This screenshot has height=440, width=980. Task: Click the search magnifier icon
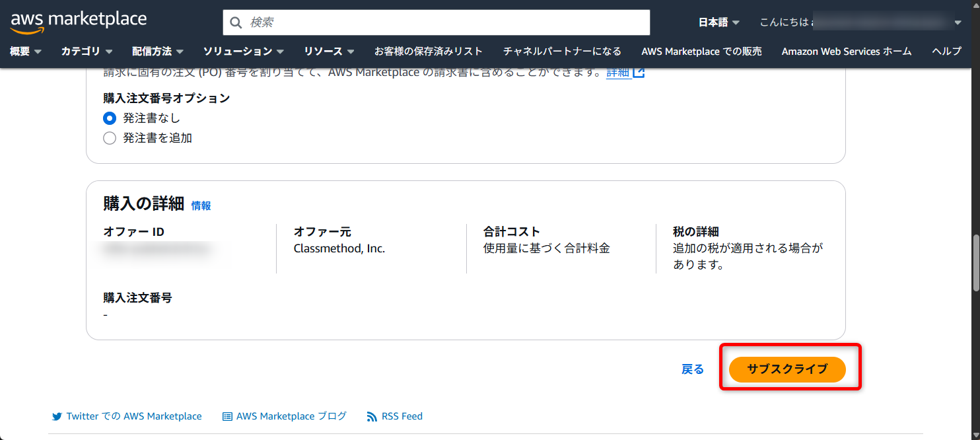point(236,22)
